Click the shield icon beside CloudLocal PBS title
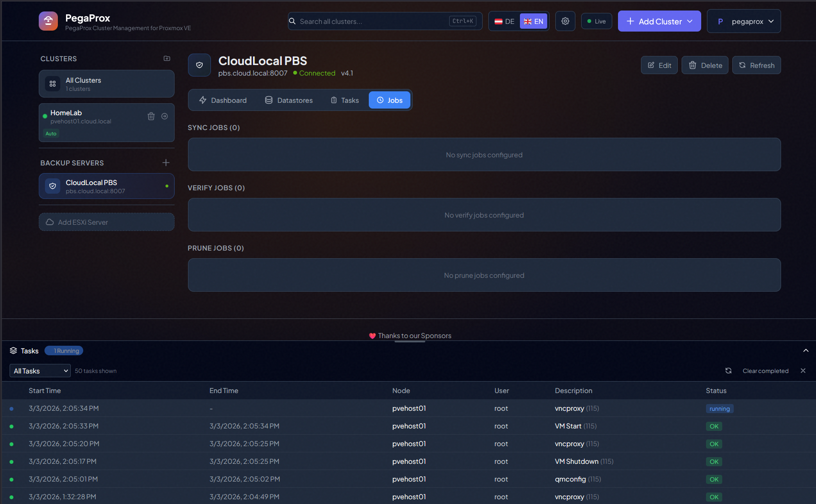816x504 pixels. (x=199, y=65)
